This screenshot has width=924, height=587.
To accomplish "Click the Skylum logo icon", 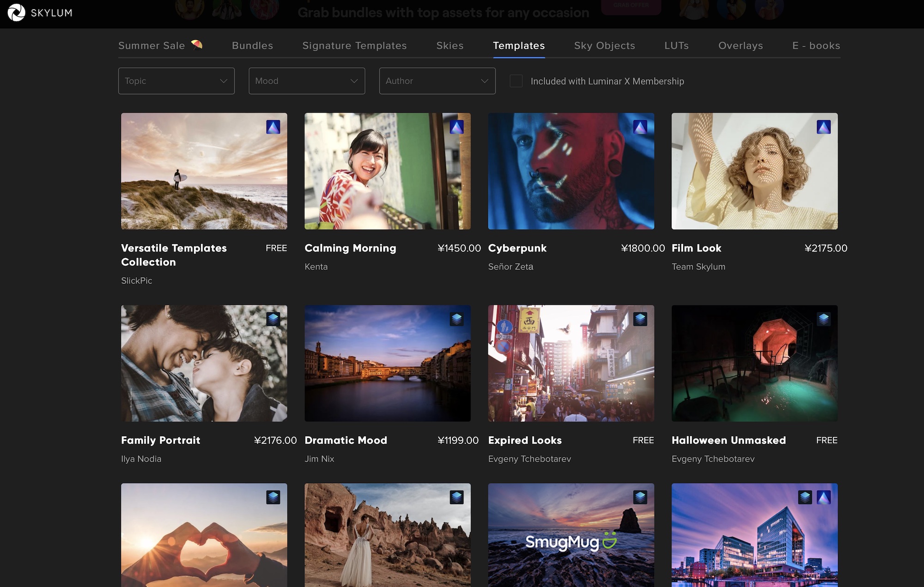I will pyautogui.click(x=17, y=12).
